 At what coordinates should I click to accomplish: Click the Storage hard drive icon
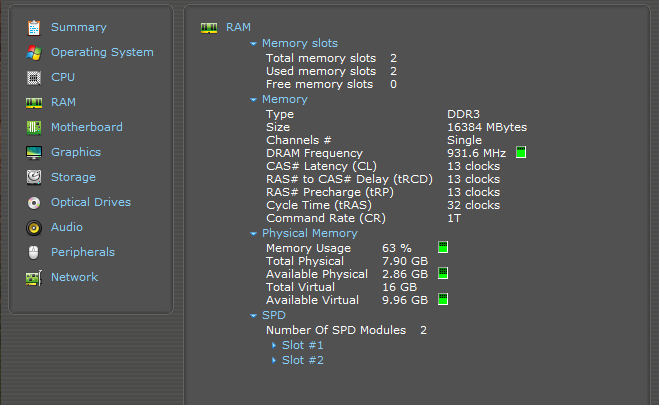point(33,177)
